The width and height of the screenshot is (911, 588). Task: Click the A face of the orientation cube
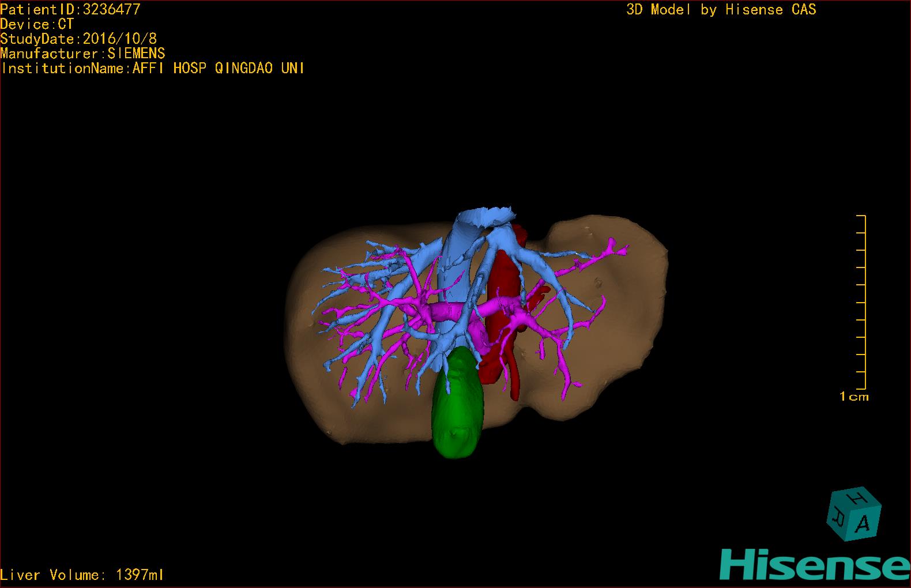pos(863,522)
